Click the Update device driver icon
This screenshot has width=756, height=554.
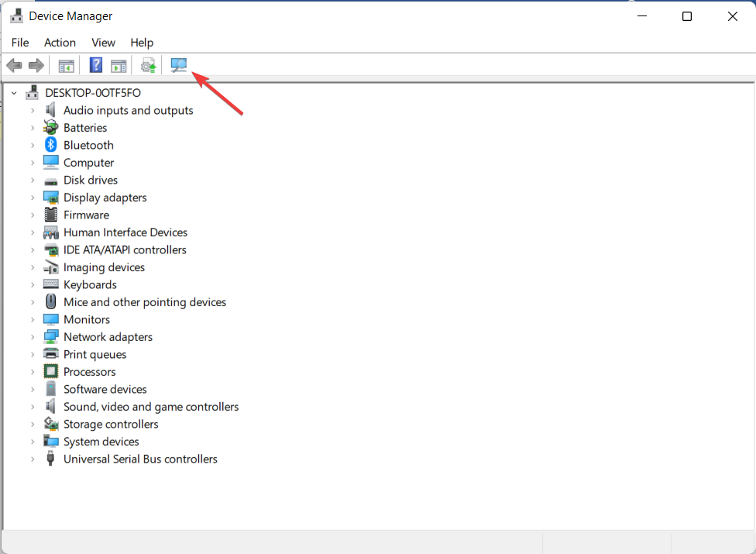(x=149, y=65)
